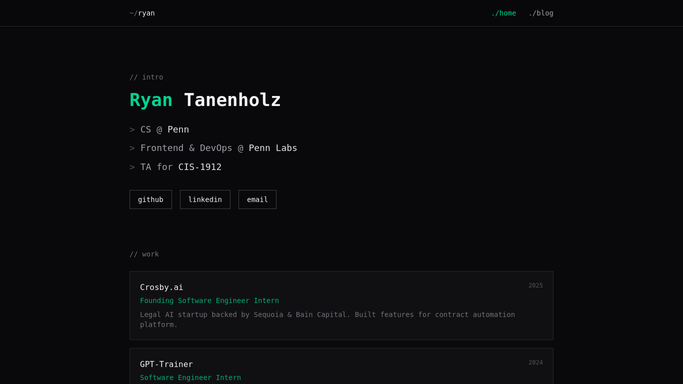This screenshot has width=683, height=384.
Task: Select Founding Software Engineer Intern text
Action: pyautogui.click(x=210, y=300)
